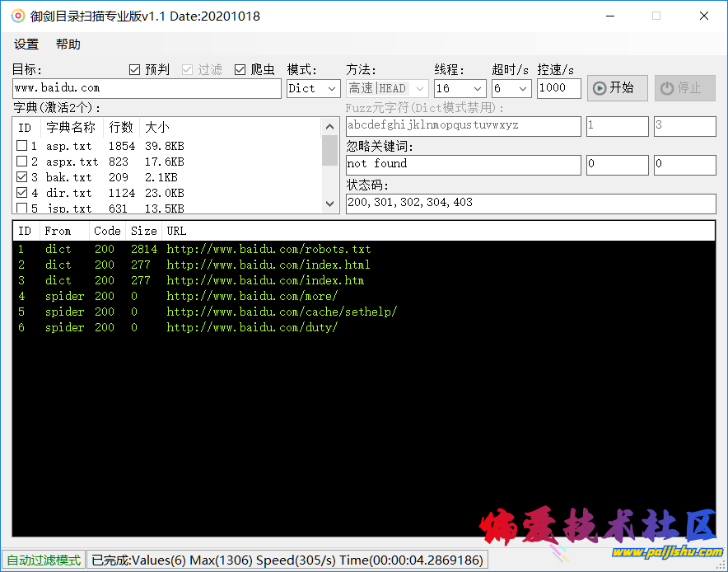Open the 模式 Dict mode dropdown

tap(313, 88)
